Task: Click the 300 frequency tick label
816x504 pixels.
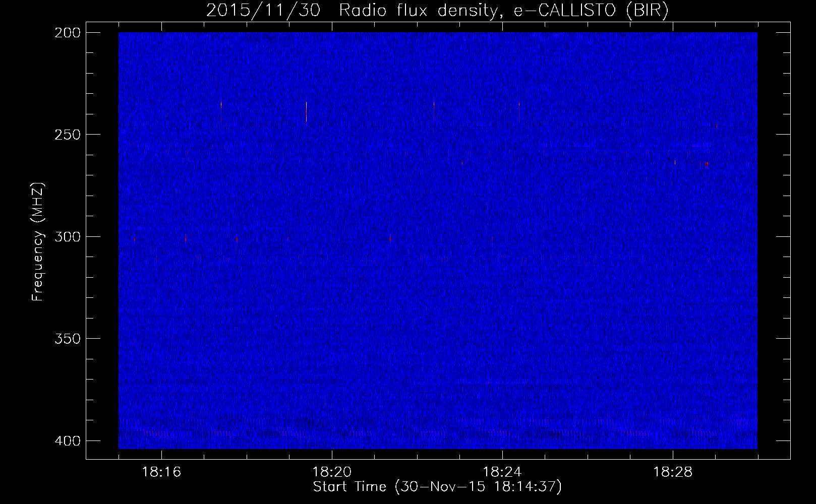Action: (x=67, y=236)
